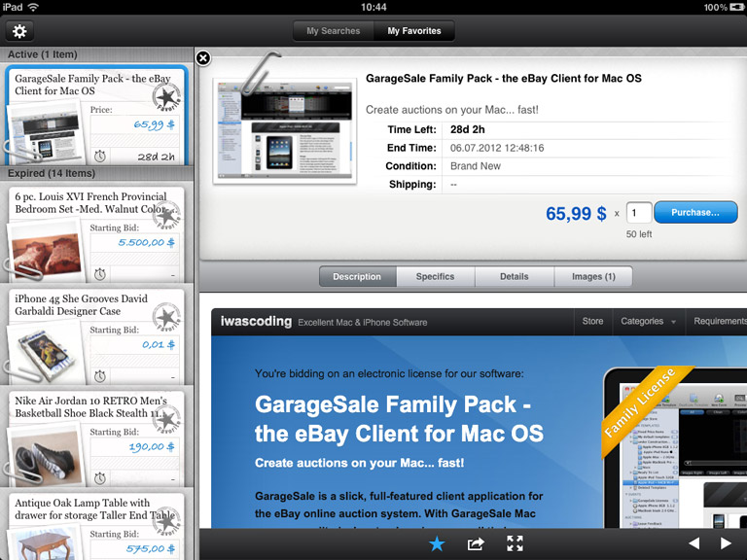Toggle the blue favorite star in bottom toolbar

click(x=437, y=543)
